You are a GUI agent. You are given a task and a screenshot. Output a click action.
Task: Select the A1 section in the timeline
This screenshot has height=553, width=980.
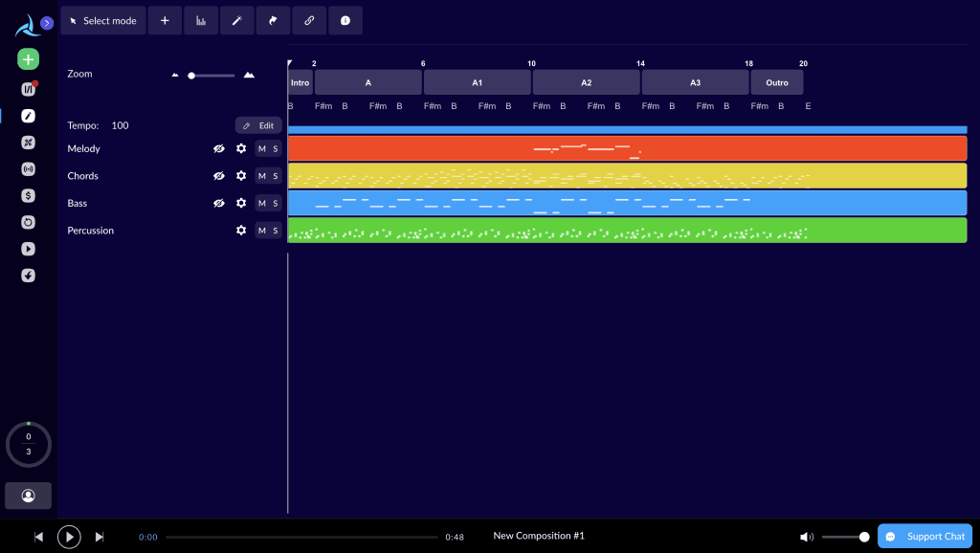coord(477,83)
